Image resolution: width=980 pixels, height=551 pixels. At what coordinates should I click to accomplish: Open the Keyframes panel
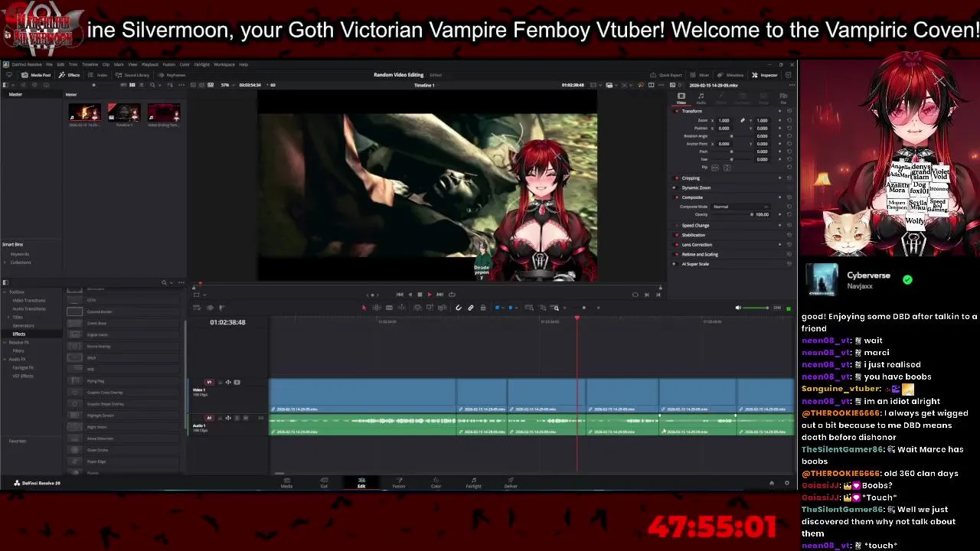(172, 75)
